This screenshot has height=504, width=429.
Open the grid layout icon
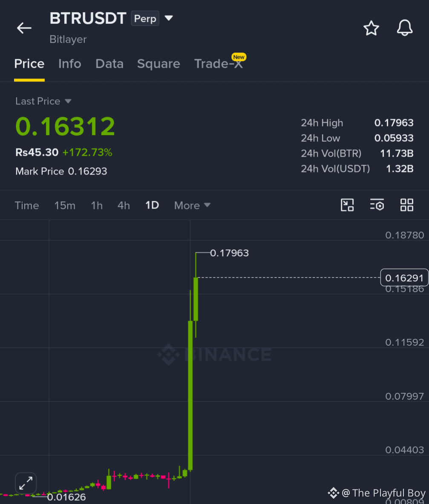(x=407, y=205)
